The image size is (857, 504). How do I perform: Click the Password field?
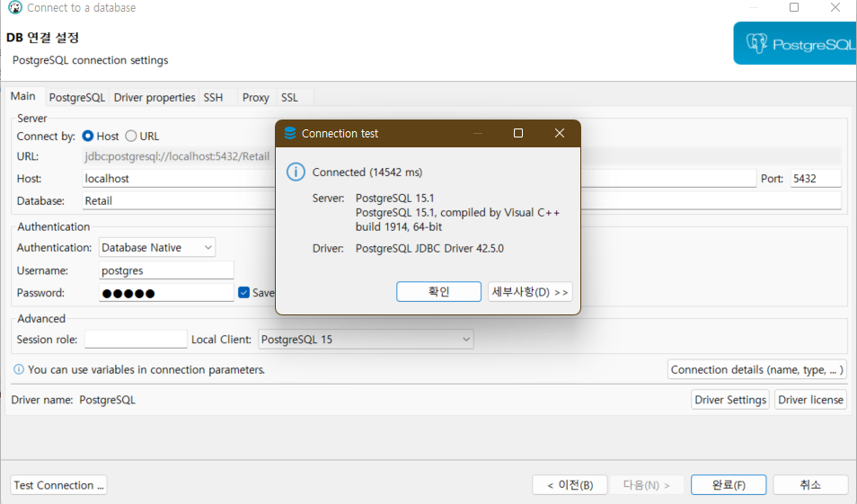167,293
